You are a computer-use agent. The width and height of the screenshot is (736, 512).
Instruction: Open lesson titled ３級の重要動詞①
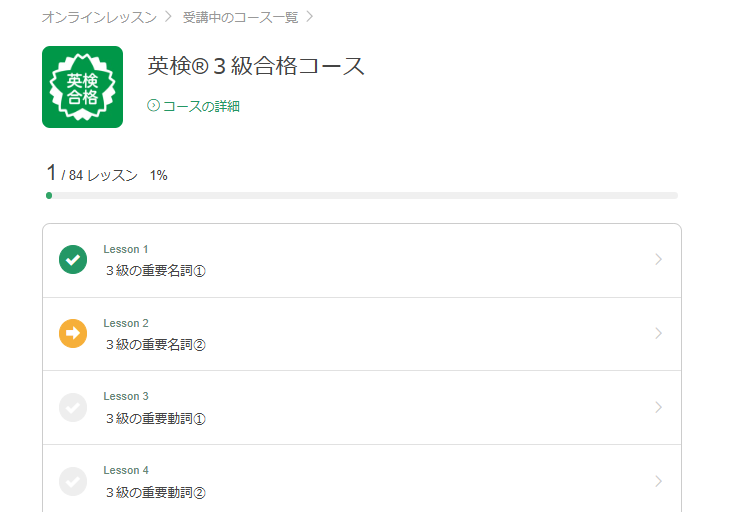click(155, 419)
